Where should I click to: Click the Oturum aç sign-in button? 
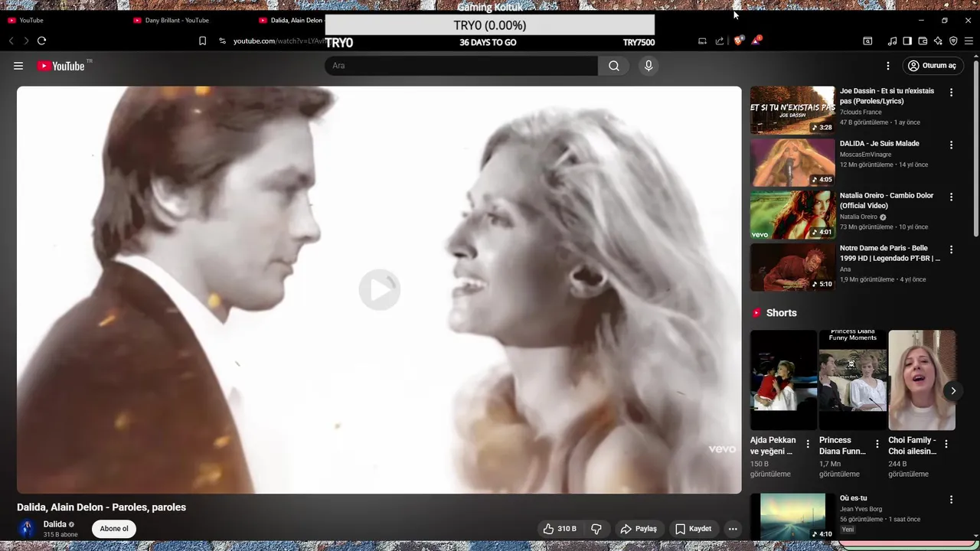(932, 66)
